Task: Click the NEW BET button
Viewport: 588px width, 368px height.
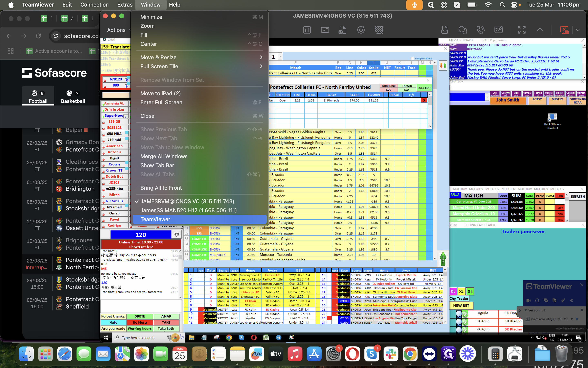Action: point(461,306)
